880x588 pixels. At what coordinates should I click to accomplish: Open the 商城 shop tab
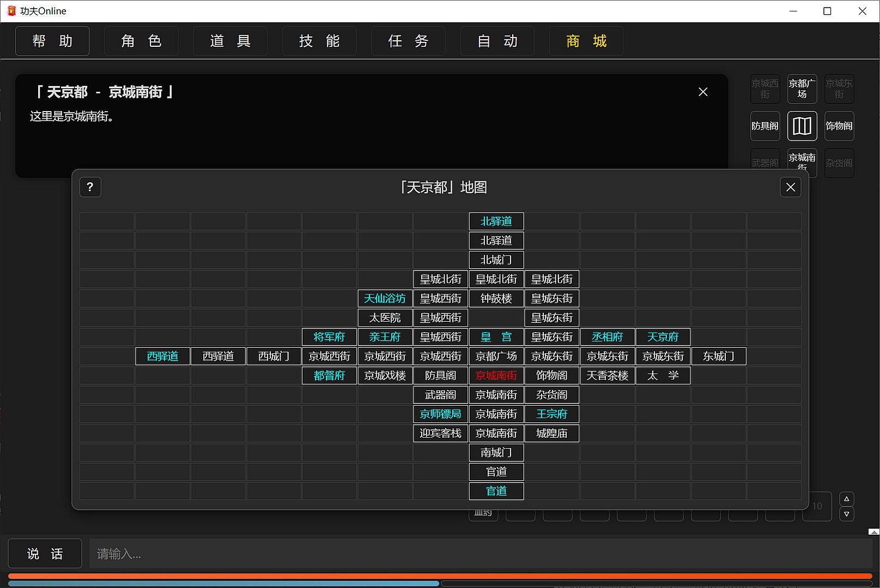(x=586, y=41)
